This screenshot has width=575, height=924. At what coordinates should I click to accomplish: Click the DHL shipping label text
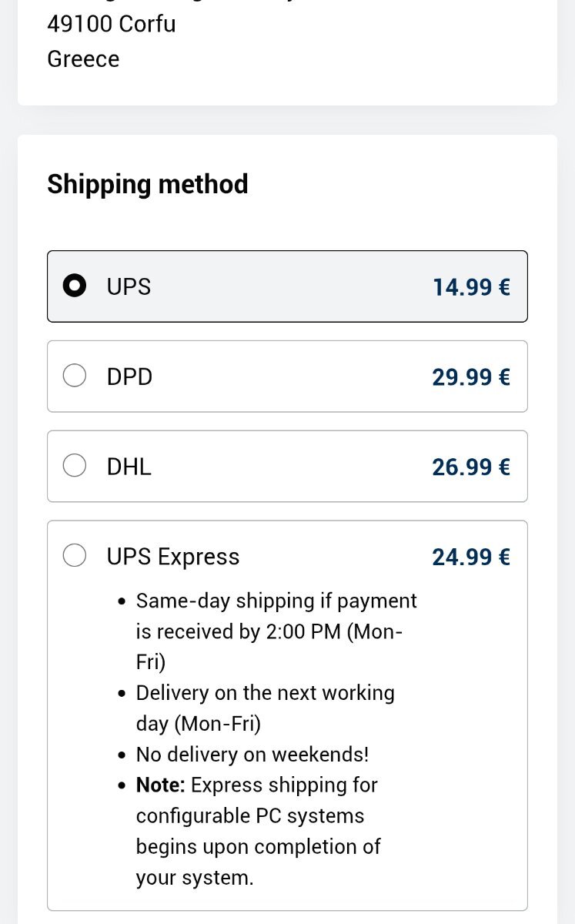pyautogui.click(x=129, y=467)
